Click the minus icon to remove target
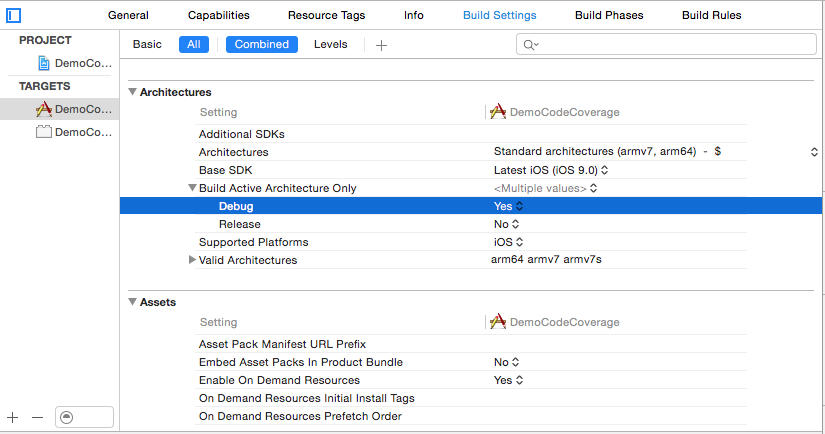825x434 pixels. coord(37,417)
